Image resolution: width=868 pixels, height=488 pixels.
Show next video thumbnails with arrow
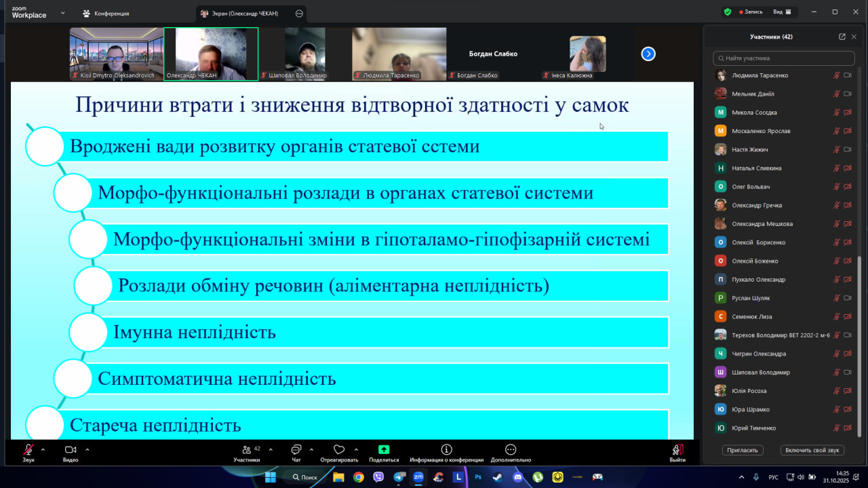coord(648,54)
